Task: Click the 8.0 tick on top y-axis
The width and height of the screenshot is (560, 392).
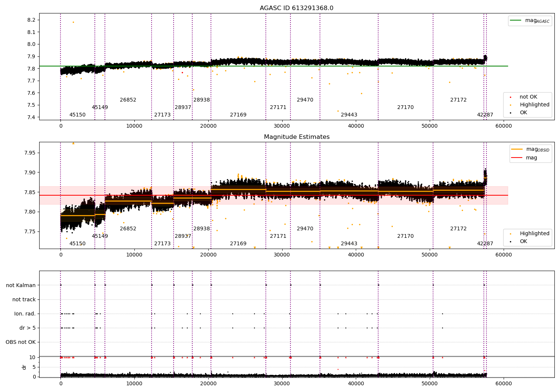Action: point(31,44)
